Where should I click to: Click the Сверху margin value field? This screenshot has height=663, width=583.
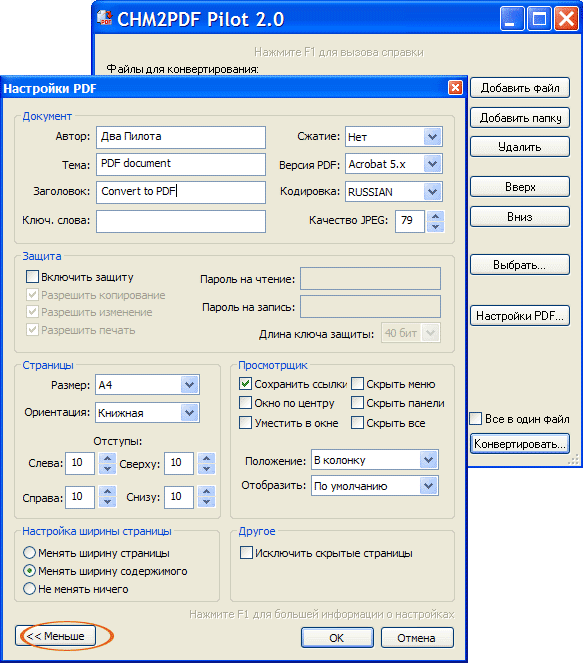coord(179,463)
